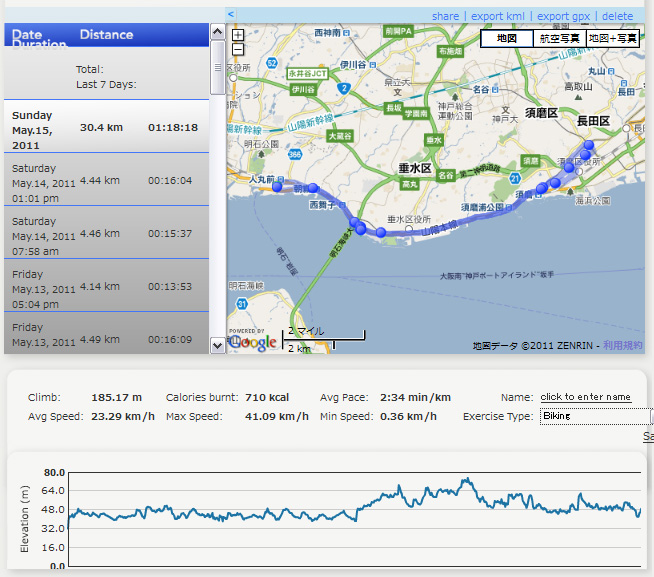This screenshot has width=654, height=577.
Task: Click the export gpx link
Action: [563, 16]
